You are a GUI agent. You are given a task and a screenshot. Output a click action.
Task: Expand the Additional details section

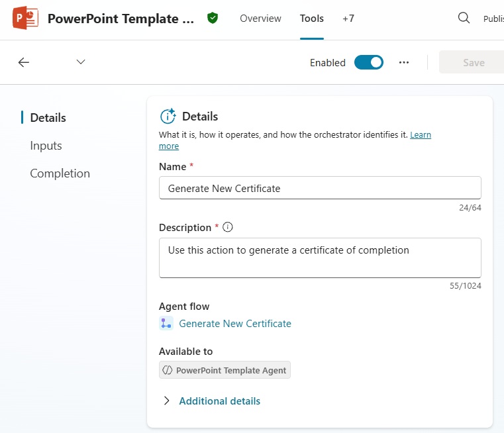(x=219, y=401)
